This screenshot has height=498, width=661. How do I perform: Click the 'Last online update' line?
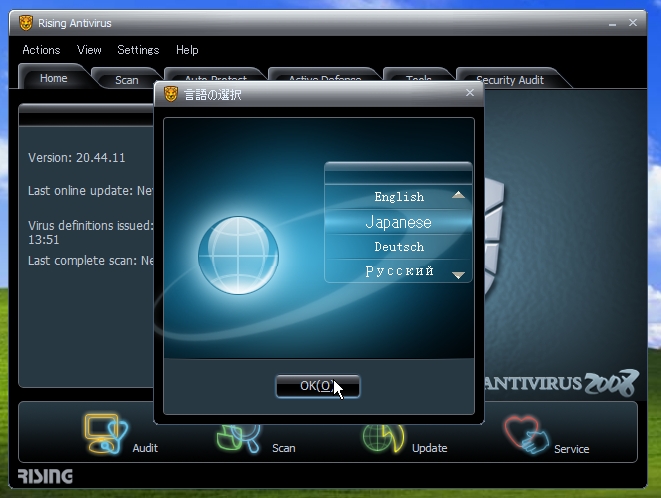(91, 191)
